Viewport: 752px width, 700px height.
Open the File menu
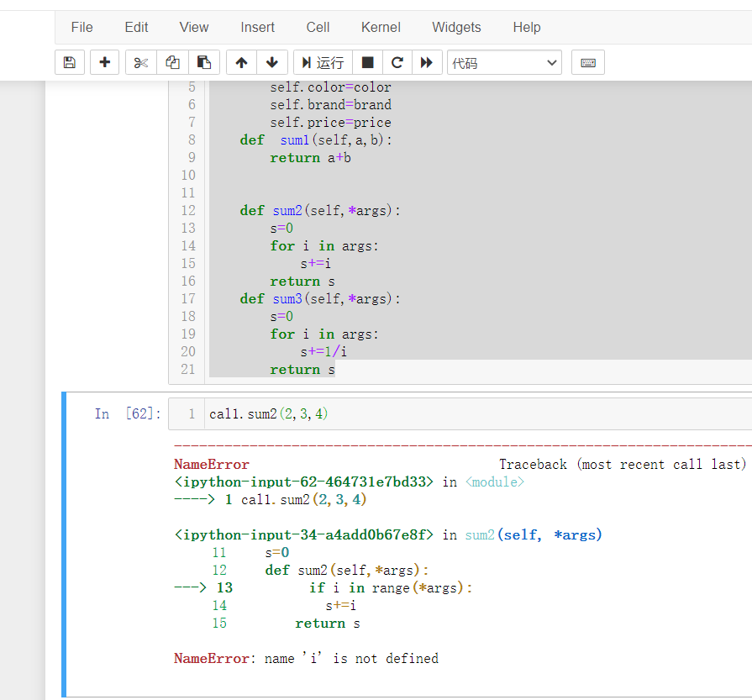pos(82,28)
